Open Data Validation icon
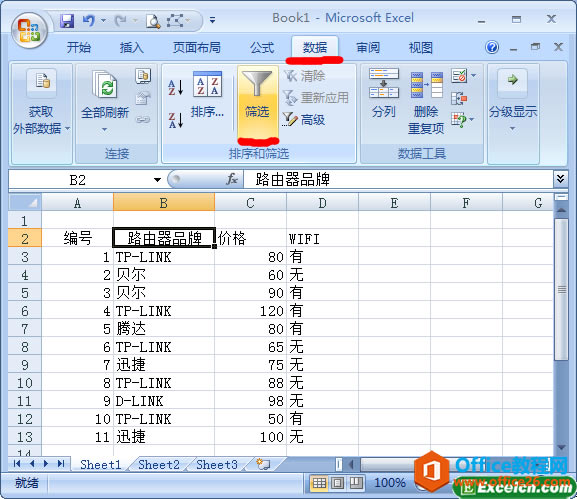The image size is (577, 499). [459, 76]
